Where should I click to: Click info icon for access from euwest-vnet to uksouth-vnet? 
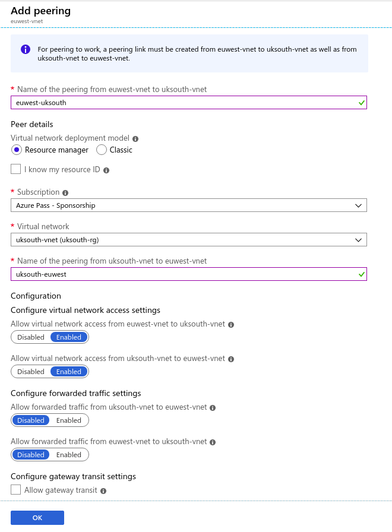pyautogui.click(x=231, y=325)
